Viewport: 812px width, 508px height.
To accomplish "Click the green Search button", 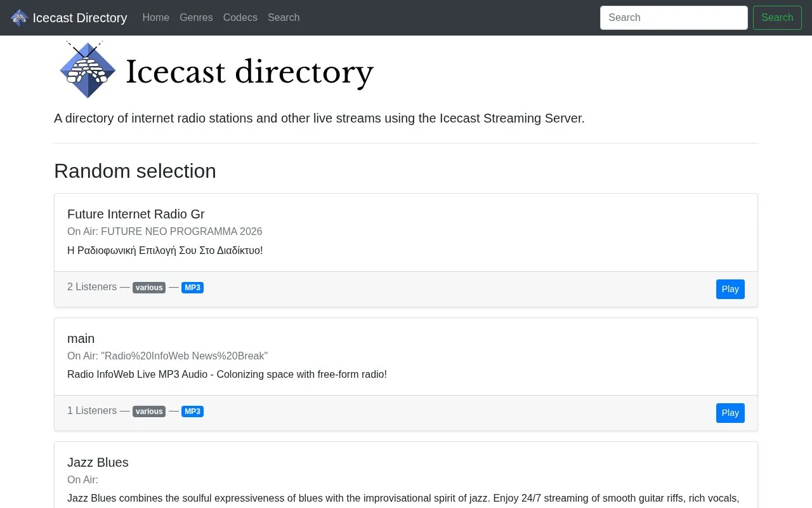I will (x=777, y=18).
